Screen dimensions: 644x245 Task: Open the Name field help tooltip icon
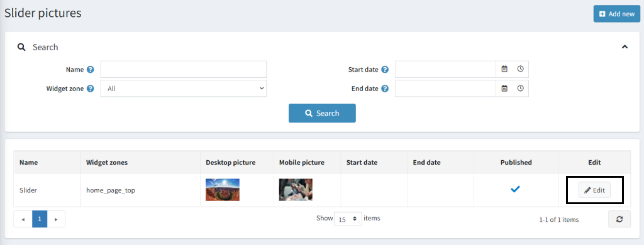click(x=91, y=69)
